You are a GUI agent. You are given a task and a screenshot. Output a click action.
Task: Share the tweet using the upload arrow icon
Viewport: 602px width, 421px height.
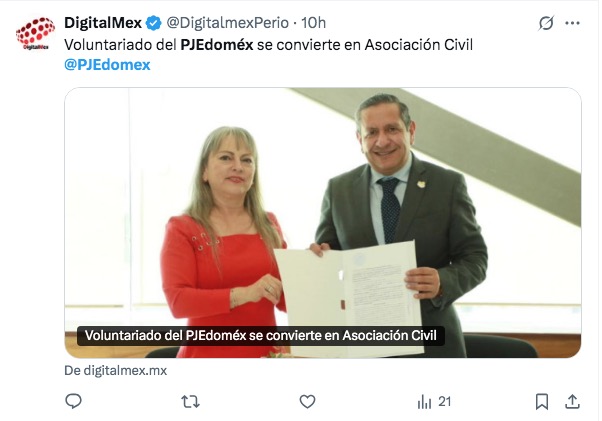pos(572,401)
